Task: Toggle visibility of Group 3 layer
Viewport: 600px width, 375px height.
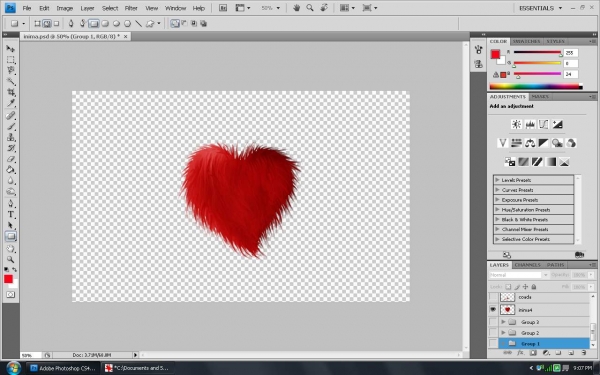Action: coord(493,322)
